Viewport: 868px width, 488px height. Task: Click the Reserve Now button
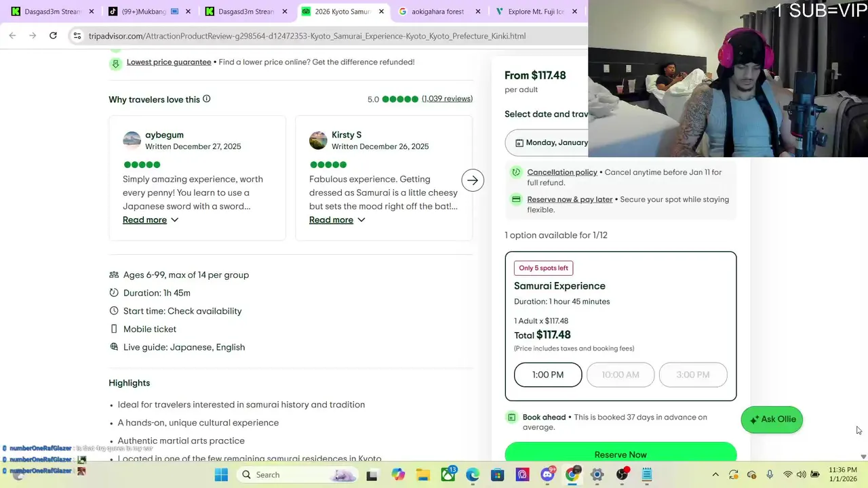[620, 453]
